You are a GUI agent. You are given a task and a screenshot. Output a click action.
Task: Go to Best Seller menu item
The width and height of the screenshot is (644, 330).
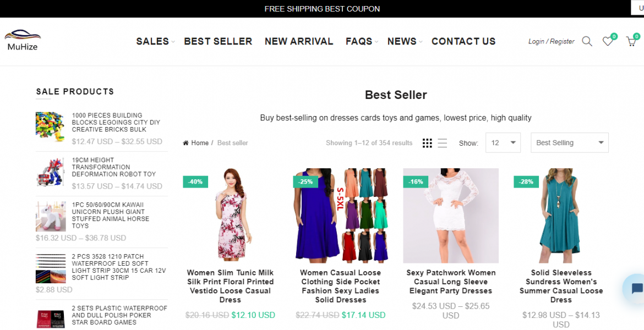tap(218, 41)
